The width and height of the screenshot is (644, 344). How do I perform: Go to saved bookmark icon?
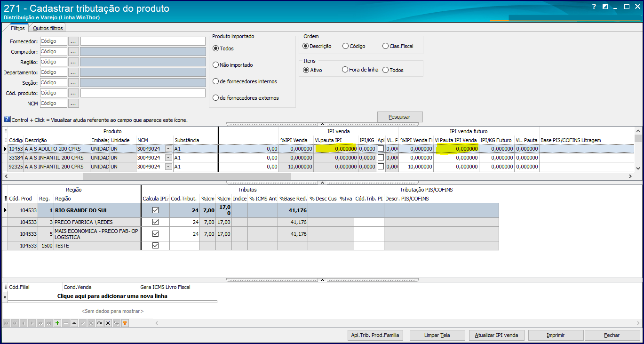(117, 323)
